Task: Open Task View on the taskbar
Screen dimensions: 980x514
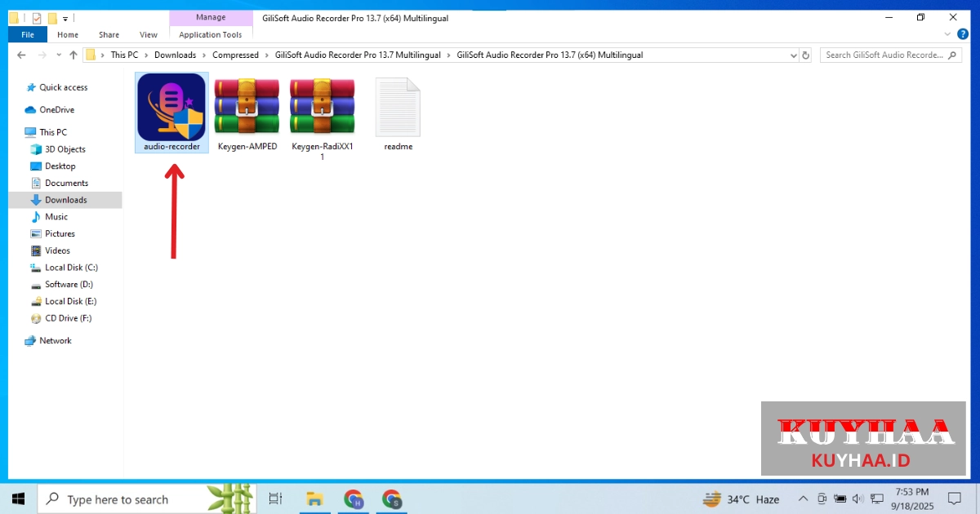Action: (x=275, y=498)
